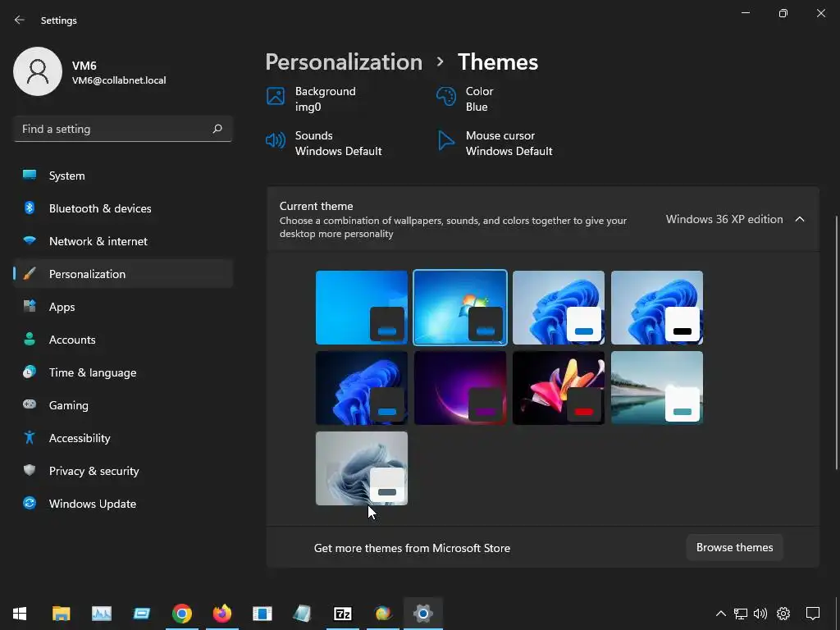Open Gaming settings

coord(123,405)
